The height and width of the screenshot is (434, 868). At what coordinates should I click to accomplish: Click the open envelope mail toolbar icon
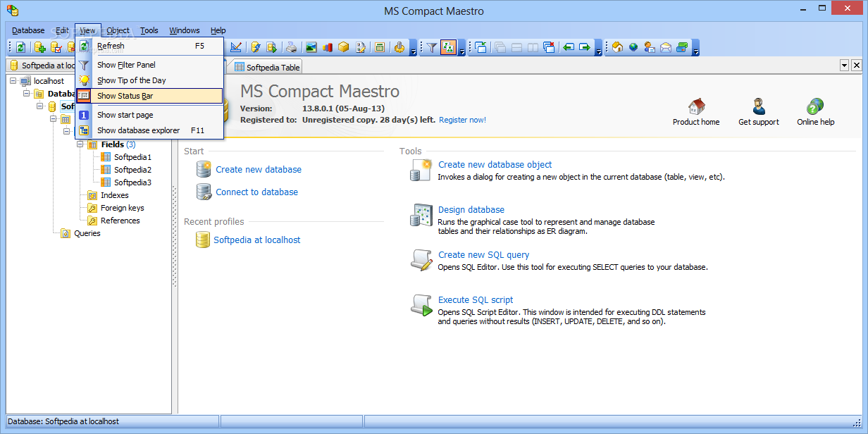(666, 47)
